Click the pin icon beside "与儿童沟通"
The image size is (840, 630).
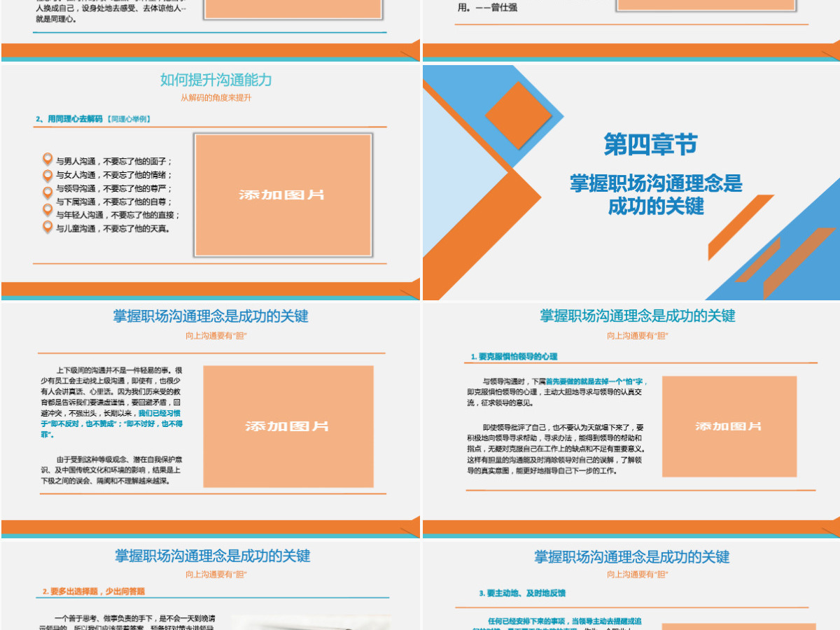point(48,227)
